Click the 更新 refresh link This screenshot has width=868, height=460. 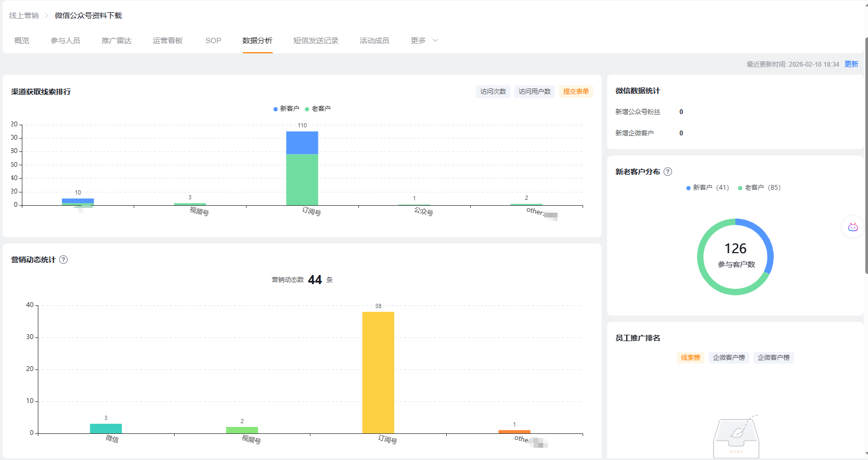coord(851,64)
